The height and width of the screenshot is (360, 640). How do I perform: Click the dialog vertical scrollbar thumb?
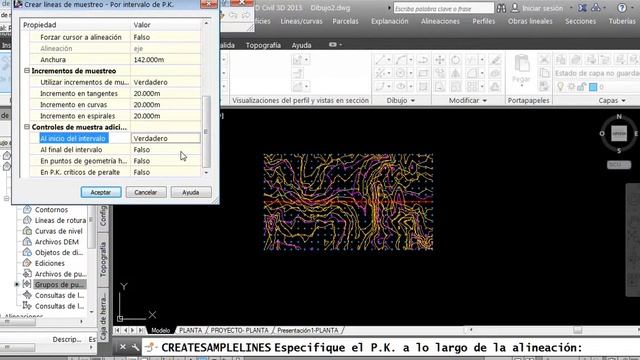tap(206, 131)
